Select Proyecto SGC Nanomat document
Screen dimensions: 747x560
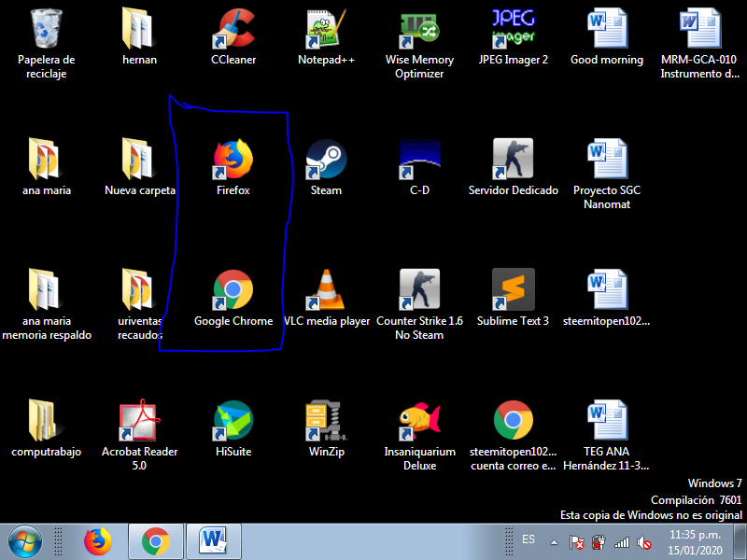tap(606, 160)
